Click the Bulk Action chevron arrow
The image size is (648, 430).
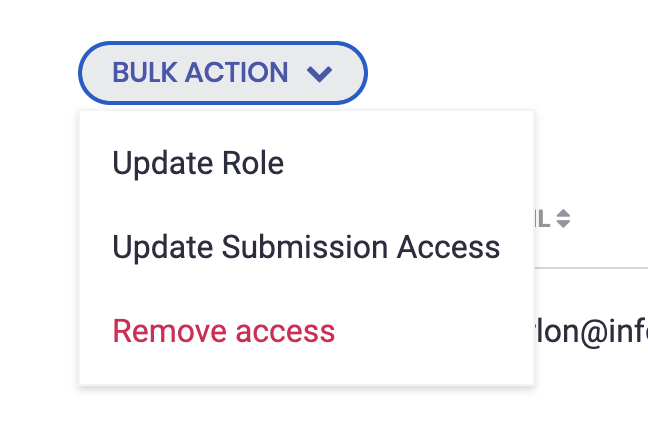click(319, 73)
